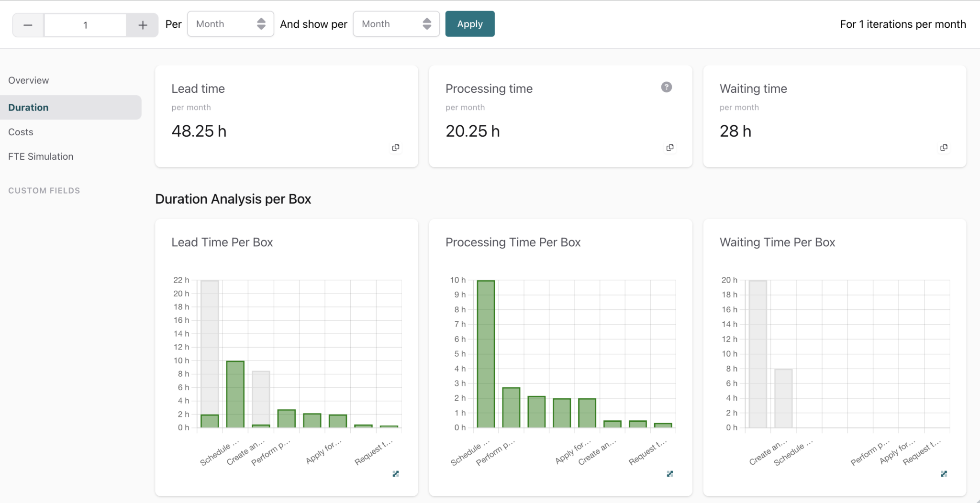Go to FTE Simulation
Image resolution: width=980 pixels, height=503 pixels.
point(41,156)
